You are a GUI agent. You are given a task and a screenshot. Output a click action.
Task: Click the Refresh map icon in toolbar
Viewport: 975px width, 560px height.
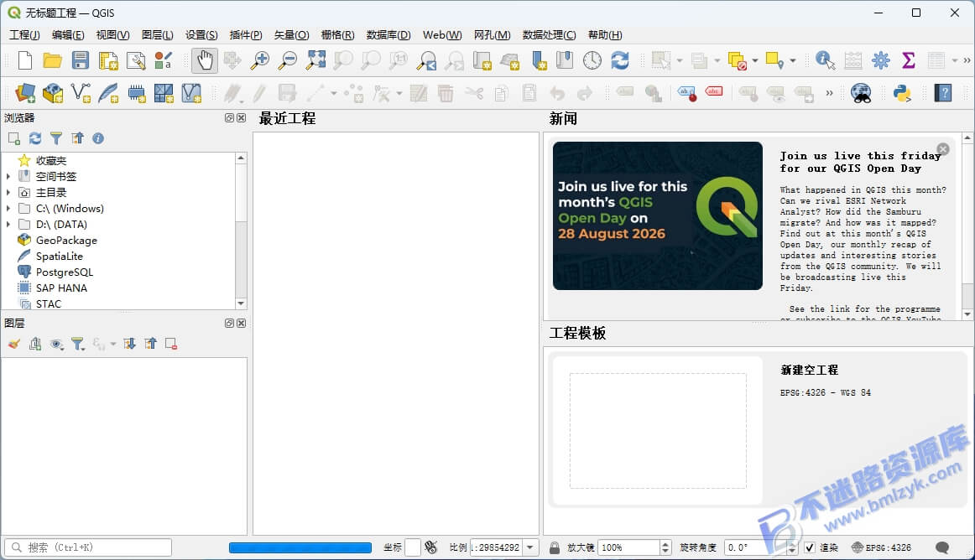pos(620,60)
